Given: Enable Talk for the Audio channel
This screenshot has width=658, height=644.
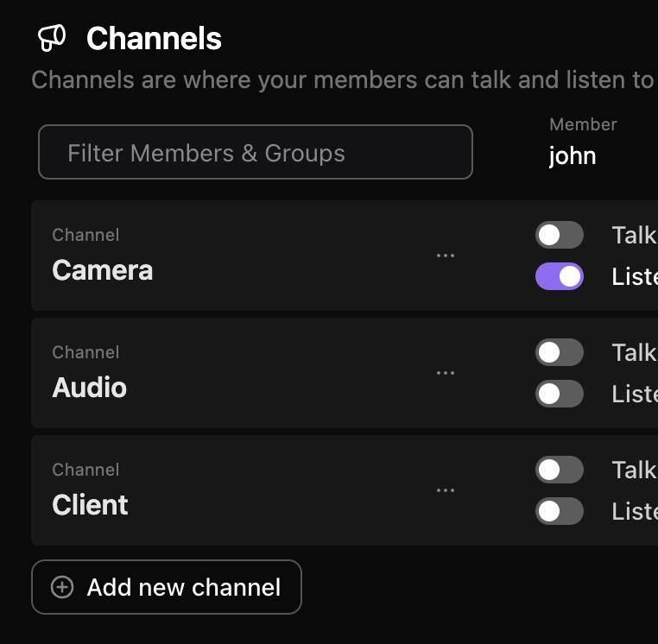Looking at the screenshot, I should pos(559,352).
